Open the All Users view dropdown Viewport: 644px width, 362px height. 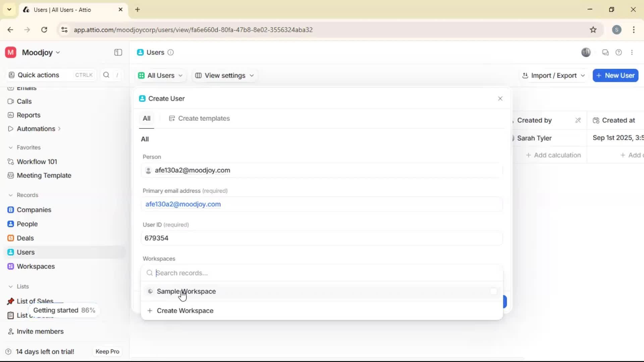(161, 75)
